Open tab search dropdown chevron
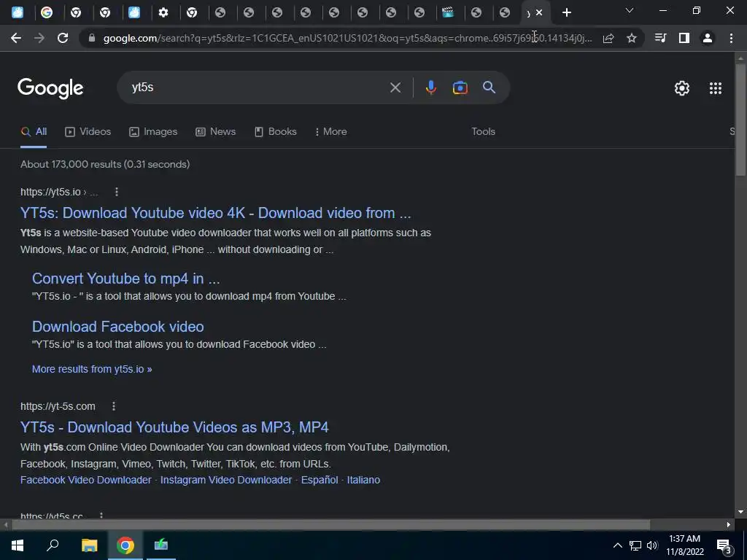This screenshot has height=560, width=747. click(x=630, y=10)
